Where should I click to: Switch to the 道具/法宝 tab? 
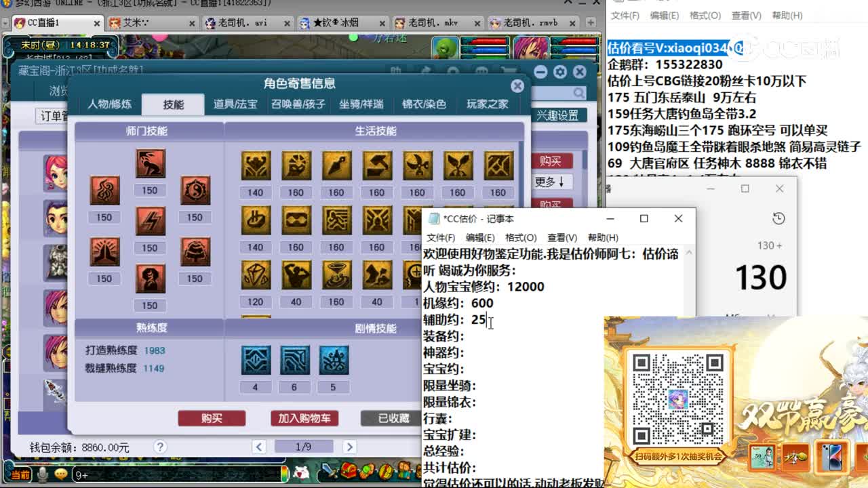click(x=235, y=104)
